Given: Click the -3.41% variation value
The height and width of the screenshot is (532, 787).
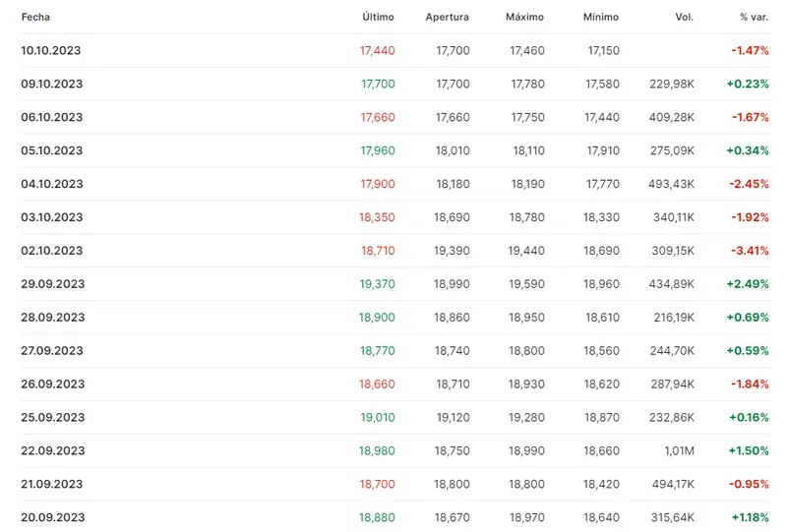Looking at the screenshot, I should 749,251.
